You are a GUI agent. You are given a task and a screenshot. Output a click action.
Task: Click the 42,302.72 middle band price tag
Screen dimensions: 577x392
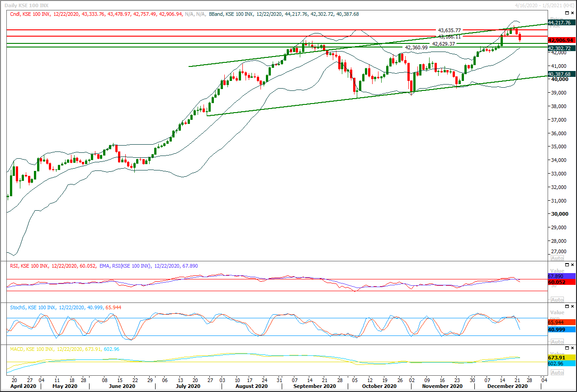(x=561, y=48)
